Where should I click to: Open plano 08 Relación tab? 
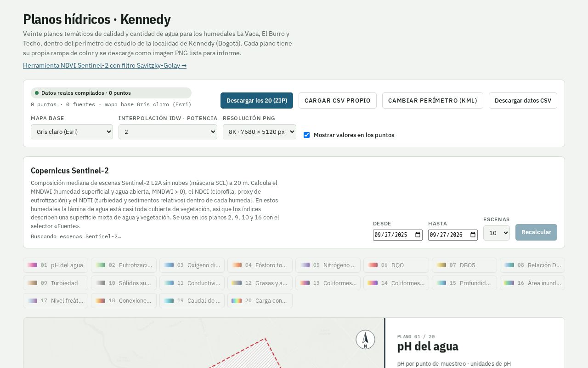point(532,265)
